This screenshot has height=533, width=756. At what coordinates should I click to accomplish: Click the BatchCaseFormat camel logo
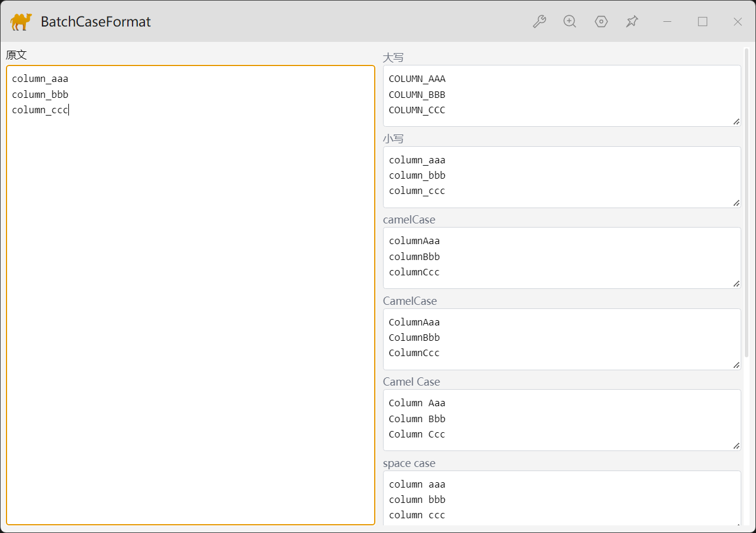pyautogui.click(x=21, y=22)
